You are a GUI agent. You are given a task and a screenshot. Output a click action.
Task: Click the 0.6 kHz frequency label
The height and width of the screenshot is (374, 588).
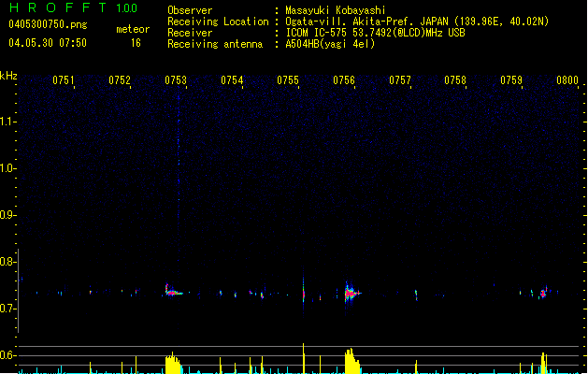point(7,355)
